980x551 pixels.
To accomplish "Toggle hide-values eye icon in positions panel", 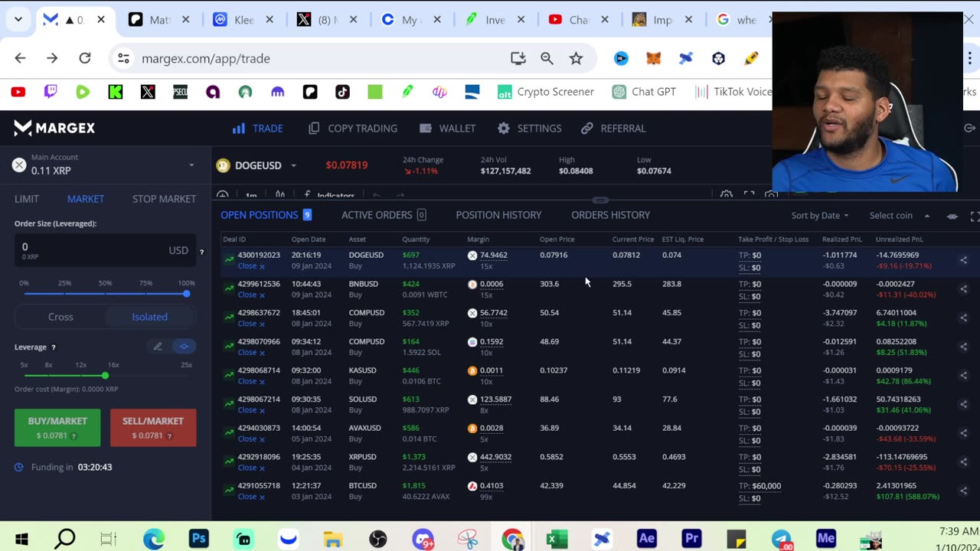I will point(952,217).
